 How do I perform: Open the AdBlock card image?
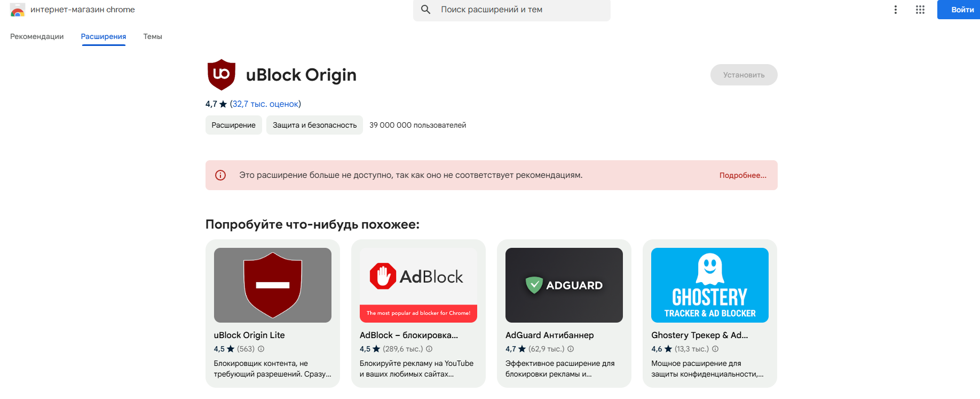point(418,285)
